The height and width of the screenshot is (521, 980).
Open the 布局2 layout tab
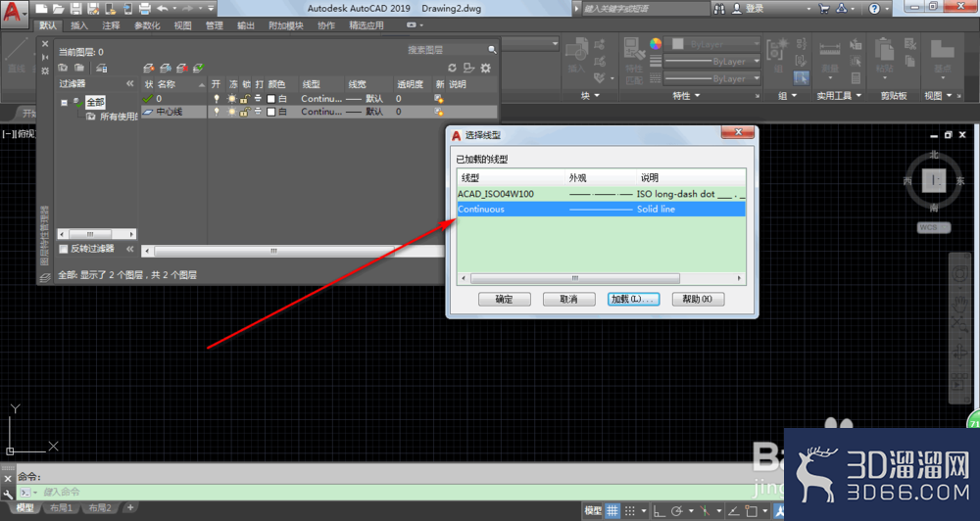pos(99,508)
